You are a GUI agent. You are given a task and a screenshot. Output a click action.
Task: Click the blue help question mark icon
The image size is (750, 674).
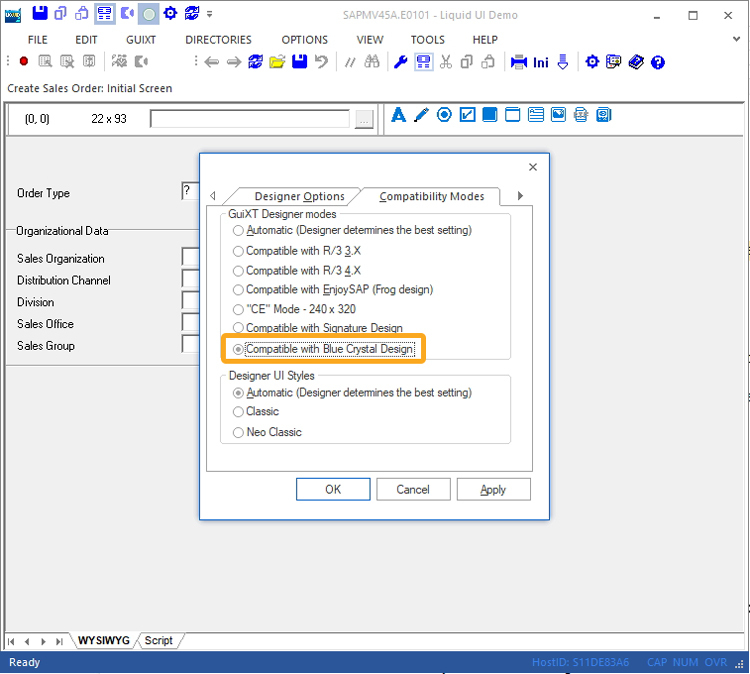click(x=658, y=62)
